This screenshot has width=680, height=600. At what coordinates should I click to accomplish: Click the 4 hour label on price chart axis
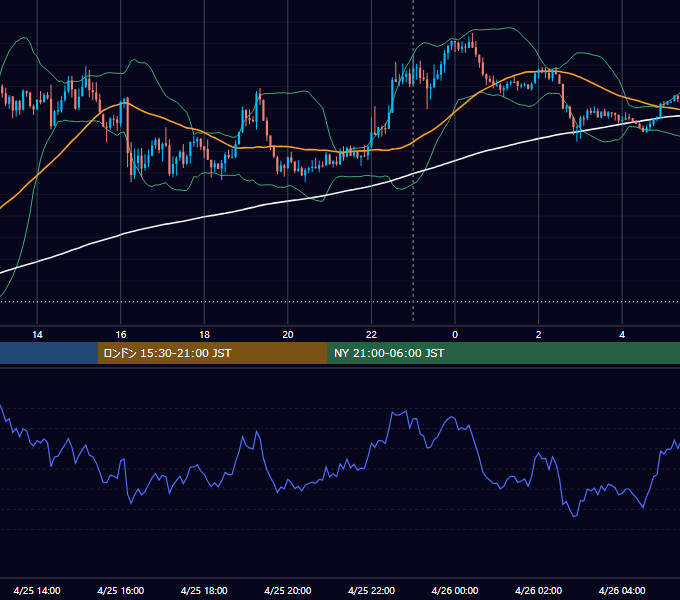[x=622, y=335]
